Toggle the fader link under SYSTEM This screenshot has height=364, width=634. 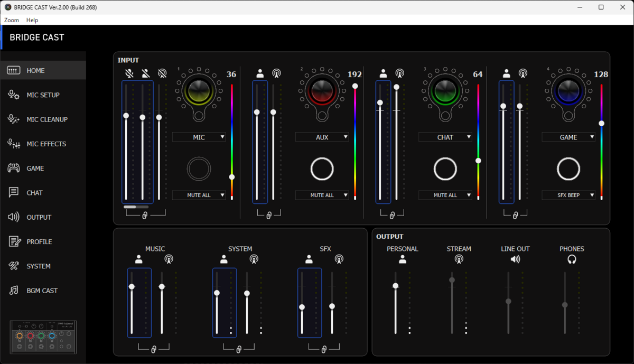(x=239, y=349)
